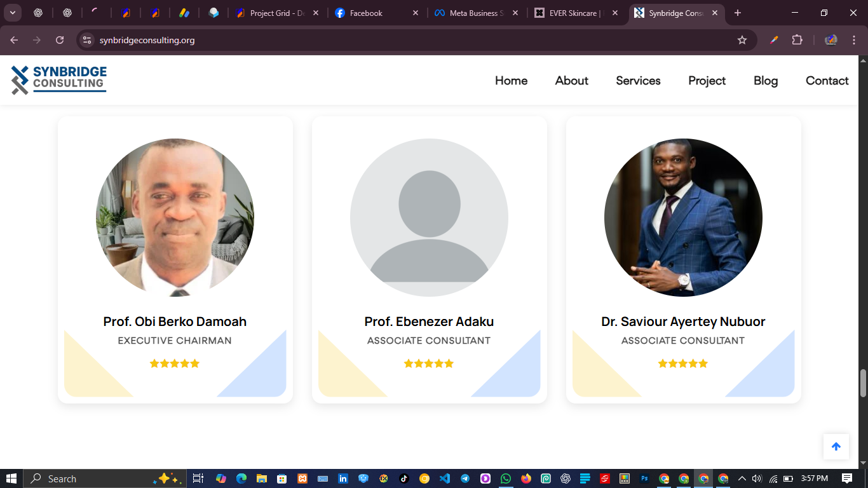Open the browser extensions puzzle icon
This screenshot has width=868, height=488.
(797, 39)
